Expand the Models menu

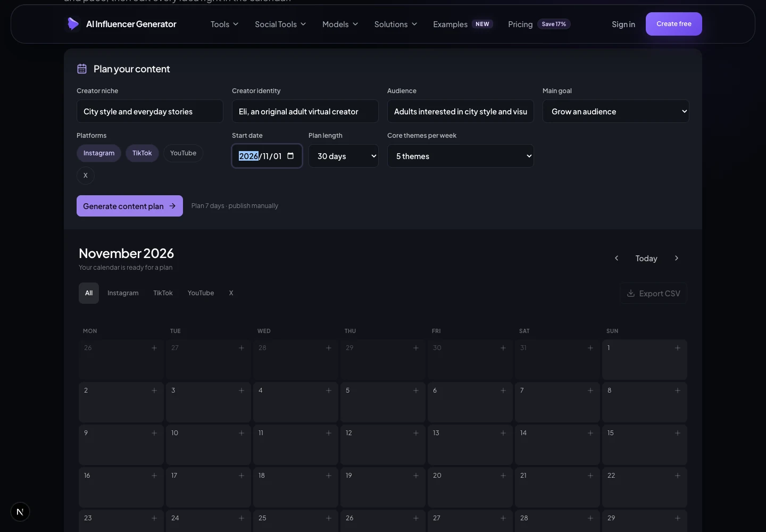[340, 24]
